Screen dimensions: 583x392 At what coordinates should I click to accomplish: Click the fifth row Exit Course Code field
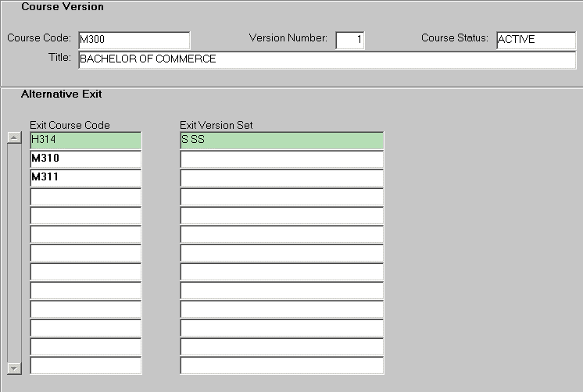(85, 216)
